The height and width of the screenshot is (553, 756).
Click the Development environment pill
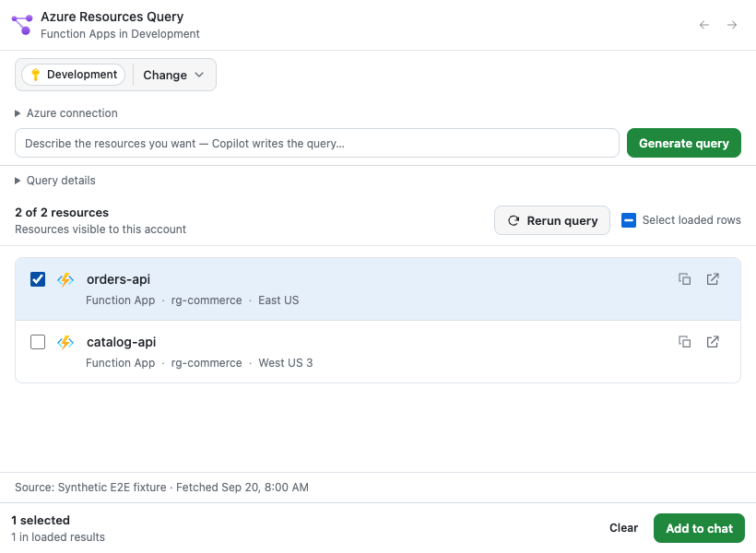coord(73,75)
